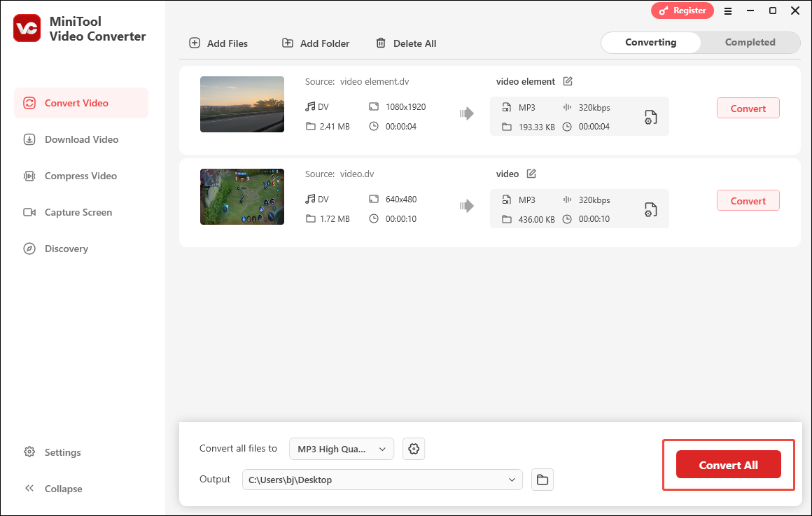Screen dimensions: 812x516
Task: Edit the output name of video
Action: tap(531, 174)
